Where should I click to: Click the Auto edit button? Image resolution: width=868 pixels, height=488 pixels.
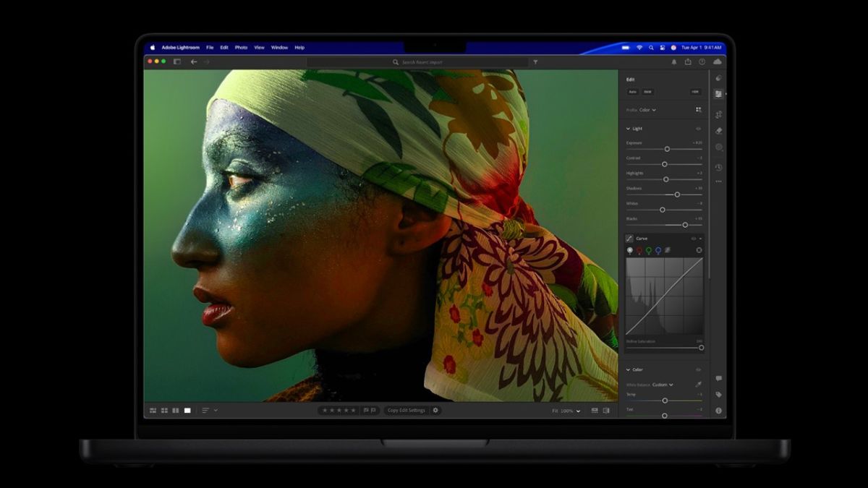click(632, 92)
